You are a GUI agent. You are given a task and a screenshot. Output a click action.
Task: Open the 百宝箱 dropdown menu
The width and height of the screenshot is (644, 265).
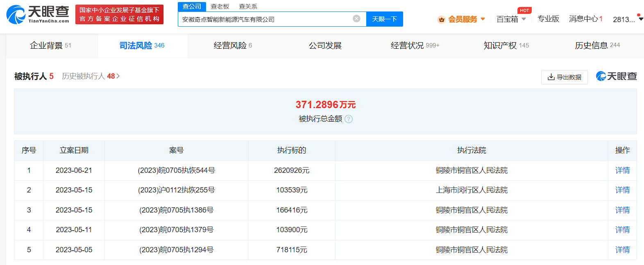pyautogui.click(x=511, y=19)
